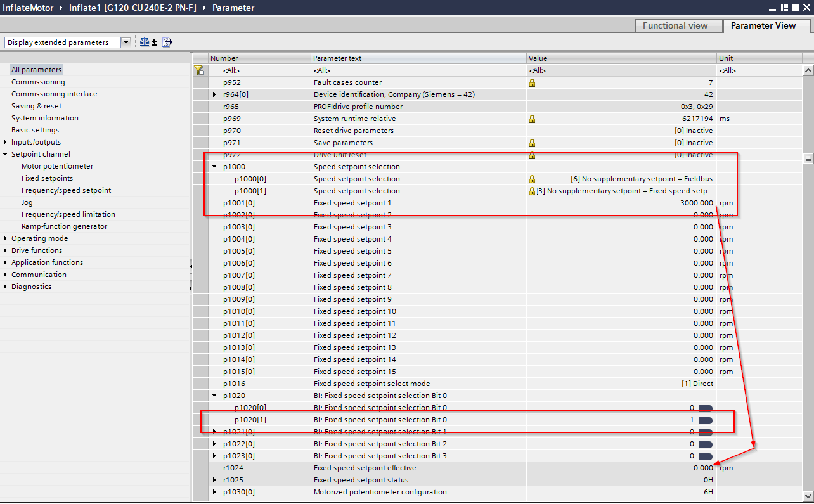This screenshot has width=814, height=504.
Task: Expand the r964[0] parameter row
Action: 214,94
